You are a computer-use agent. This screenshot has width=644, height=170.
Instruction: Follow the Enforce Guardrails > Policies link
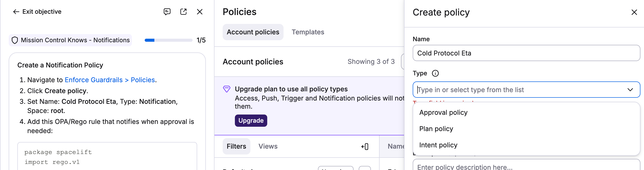click(x=110, y=80)
